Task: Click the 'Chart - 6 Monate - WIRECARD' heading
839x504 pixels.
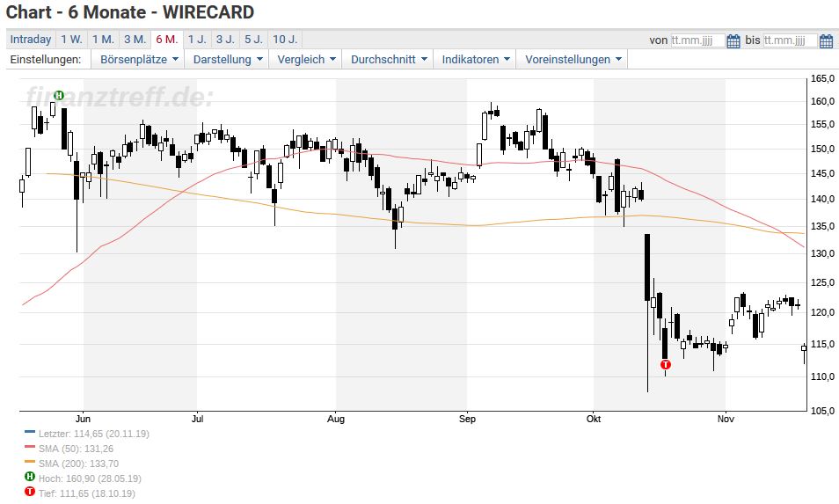Action: [130, 12]
